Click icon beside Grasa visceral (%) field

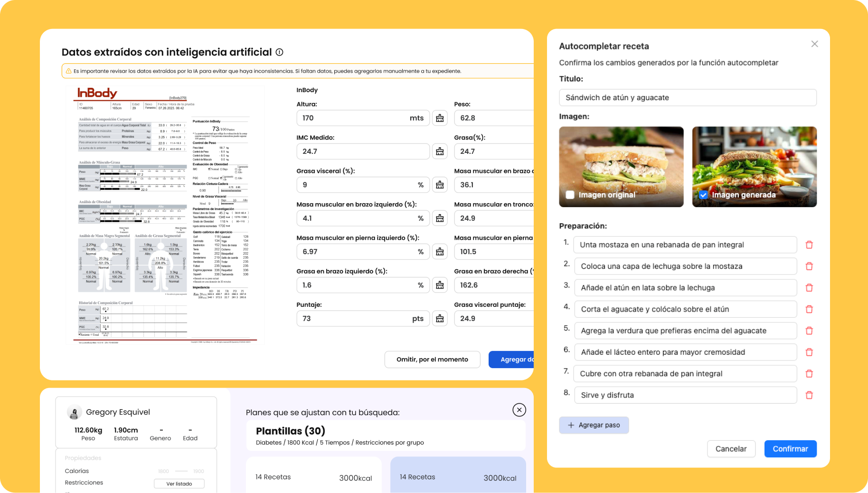pyautogui.click(x=440, y=185)
